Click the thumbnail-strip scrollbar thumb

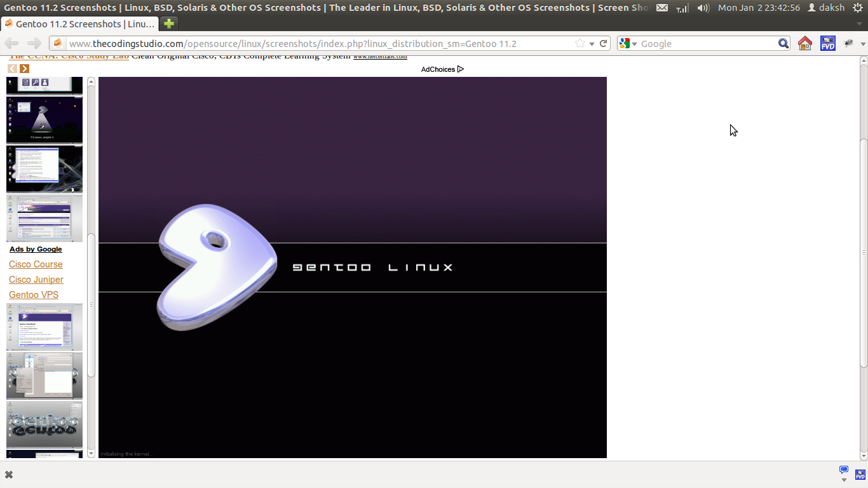(91, 306)
